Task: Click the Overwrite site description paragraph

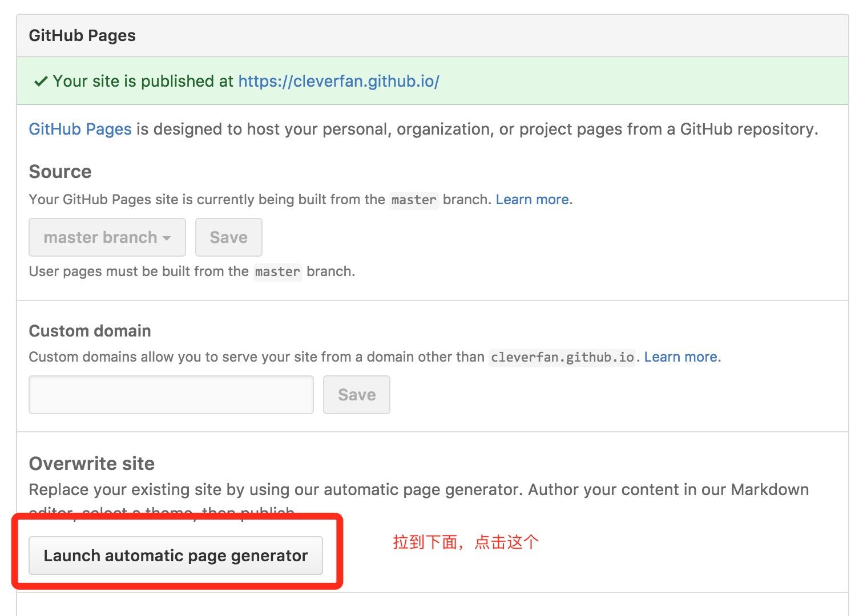Action: coord(418,490)
